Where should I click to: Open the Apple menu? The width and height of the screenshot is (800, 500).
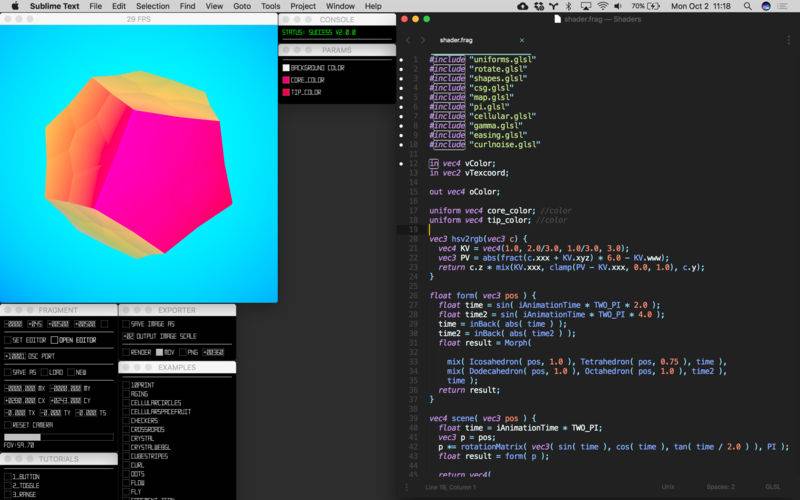click(x=15, y=6)
